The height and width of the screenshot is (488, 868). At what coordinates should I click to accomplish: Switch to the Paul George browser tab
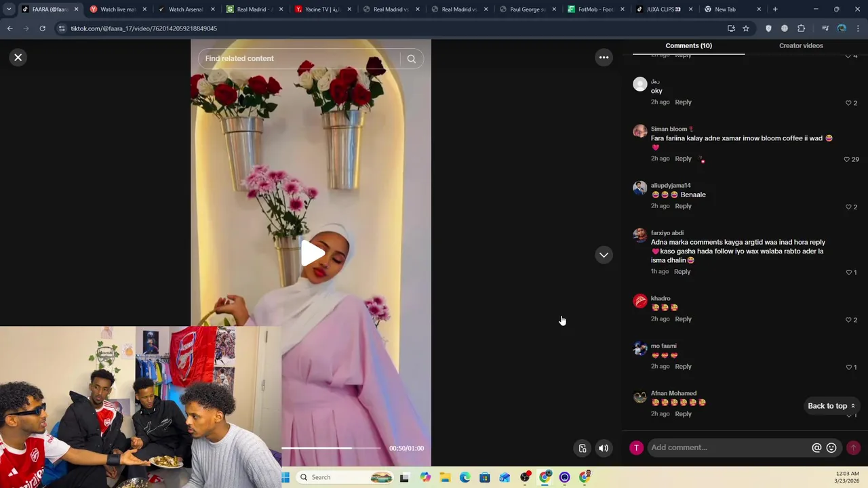click(x=527, y=9)
